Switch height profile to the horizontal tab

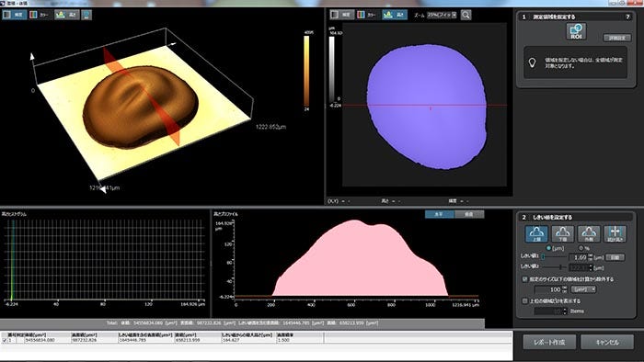click(x=440, y=214)
